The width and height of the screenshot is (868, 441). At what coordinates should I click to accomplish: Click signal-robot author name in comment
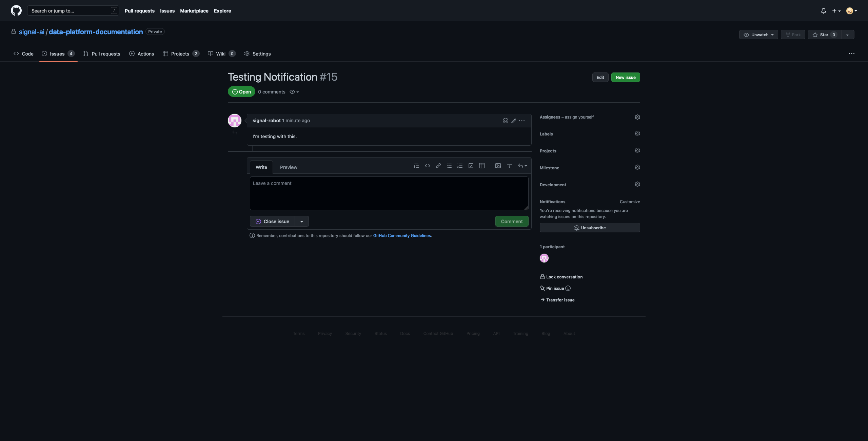267,121
